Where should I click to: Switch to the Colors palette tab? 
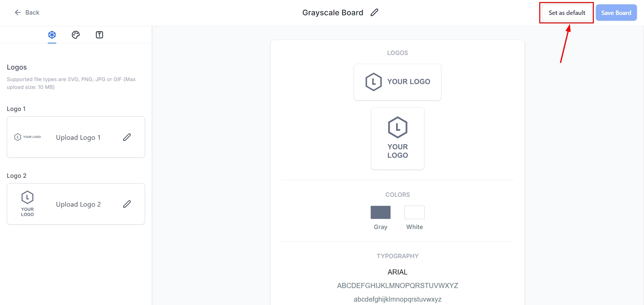76,35
